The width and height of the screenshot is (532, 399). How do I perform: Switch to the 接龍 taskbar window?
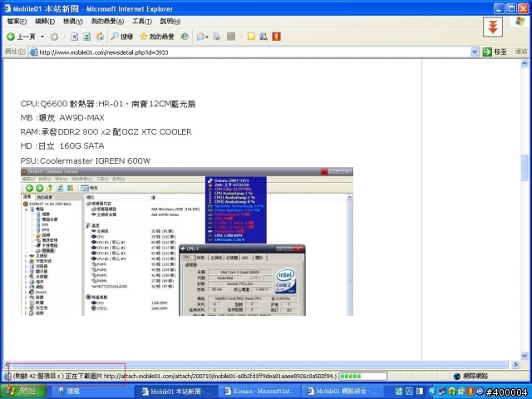91,392
